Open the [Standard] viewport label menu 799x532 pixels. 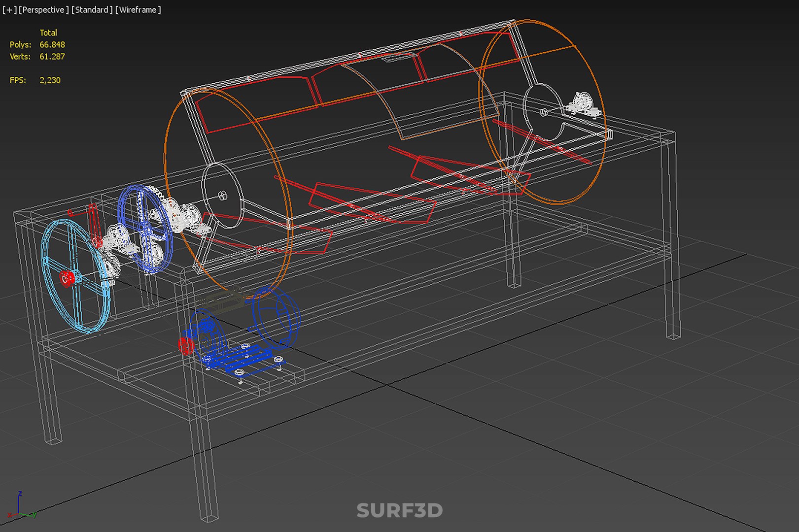point(92,10)
